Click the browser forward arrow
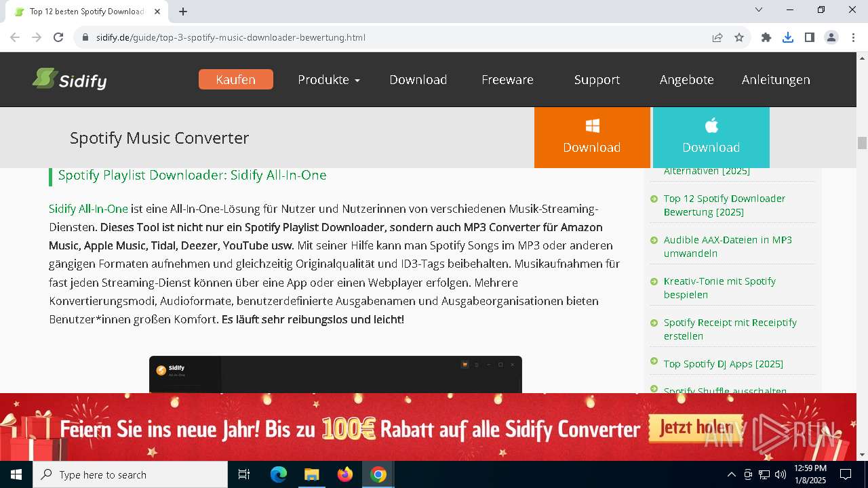 coord(37,37)
